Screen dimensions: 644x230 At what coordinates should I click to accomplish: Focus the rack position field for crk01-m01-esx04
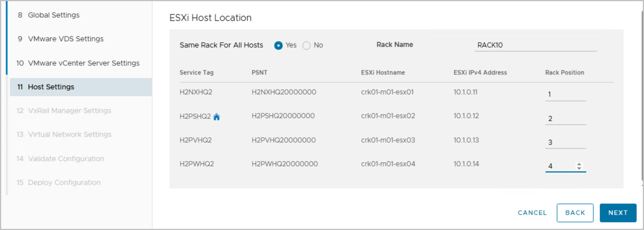tap(560, 166)
